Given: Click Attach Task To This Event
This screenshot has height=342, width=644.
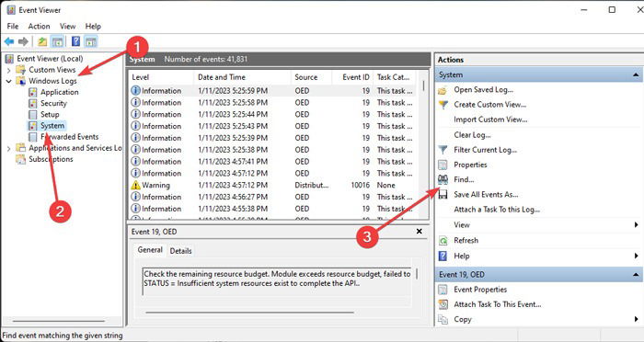Looking at the screenshot, I should [498, 304].
